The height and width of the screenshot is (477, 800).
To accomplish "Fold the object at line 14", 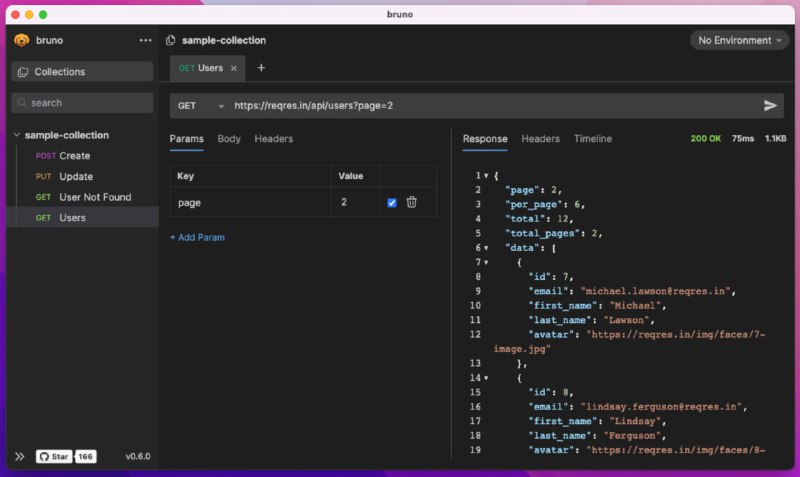I will [486, 378].
